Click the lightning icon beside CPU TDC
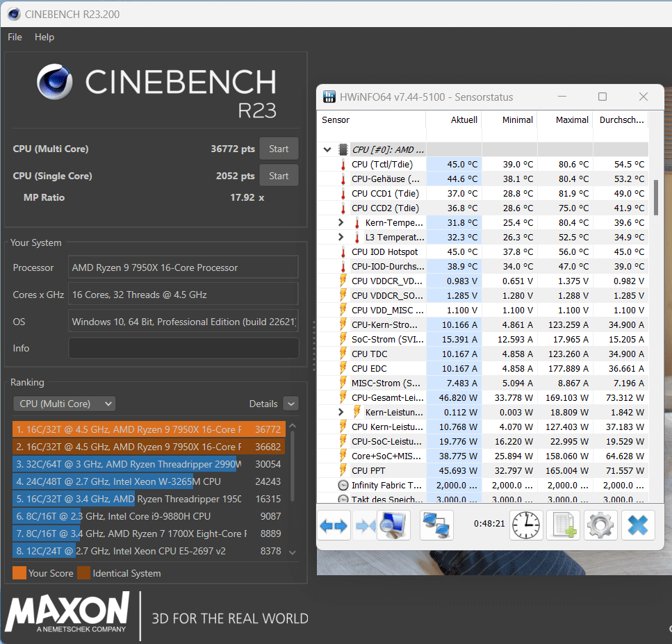The height and width of the screenshot is (644, 672). 343,354
